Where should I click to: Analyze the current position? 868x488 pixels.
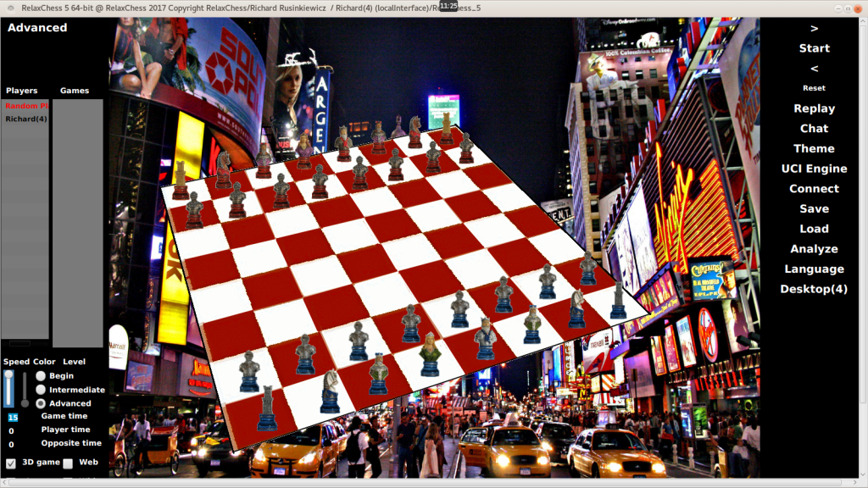815,249
